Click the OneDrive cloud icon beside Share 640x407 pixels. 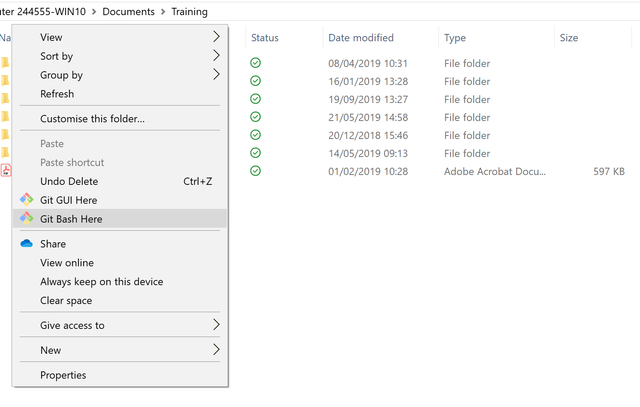[x=27, y=244]
